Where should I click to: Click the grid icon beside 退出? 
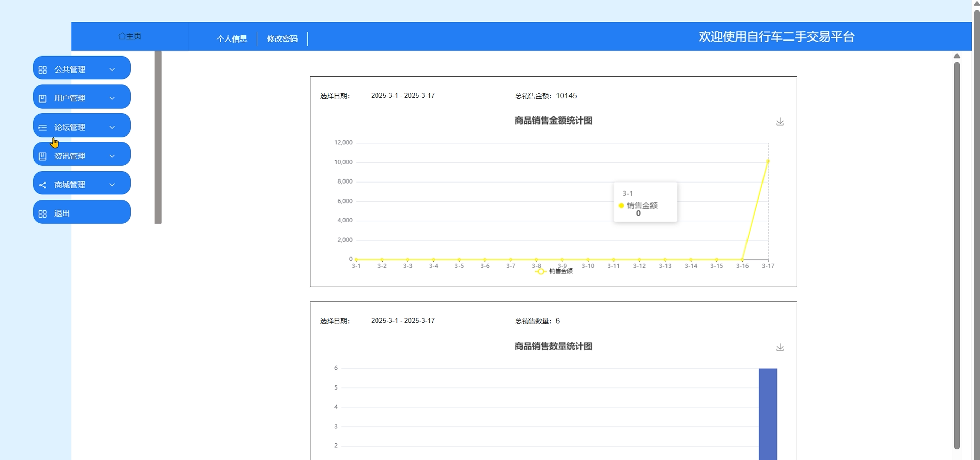[43, 214]
